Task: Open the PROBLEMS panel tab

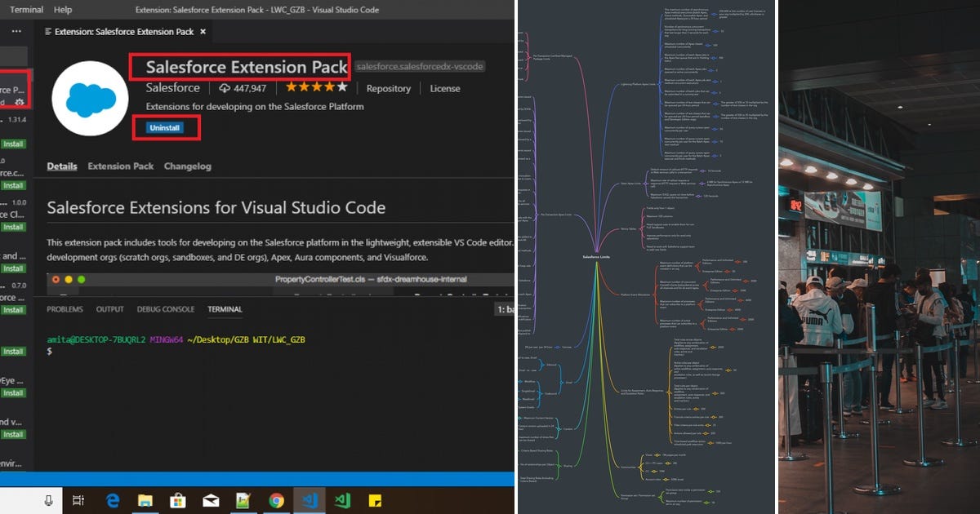Action: point(65,309)
